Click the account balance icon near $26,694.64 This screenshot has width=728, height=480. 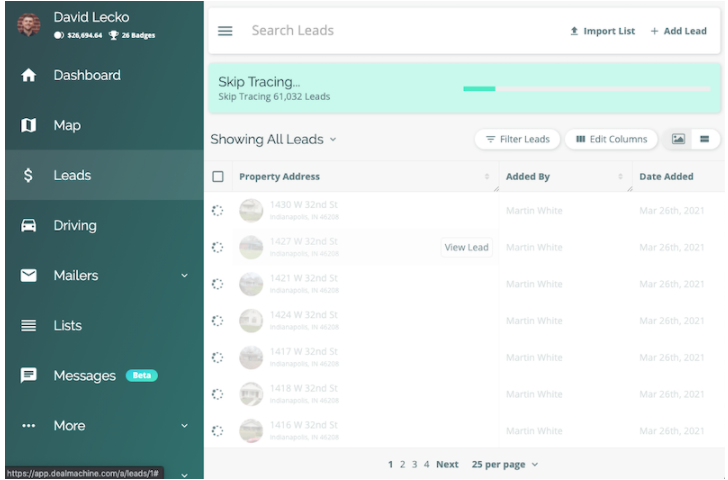58,35
